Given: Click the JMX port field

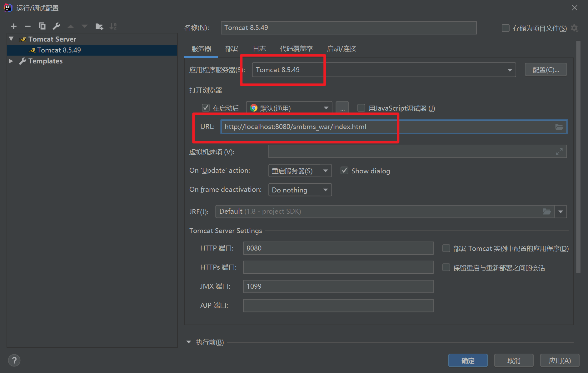Looking at the screenshot, I should tap(338, 286).
